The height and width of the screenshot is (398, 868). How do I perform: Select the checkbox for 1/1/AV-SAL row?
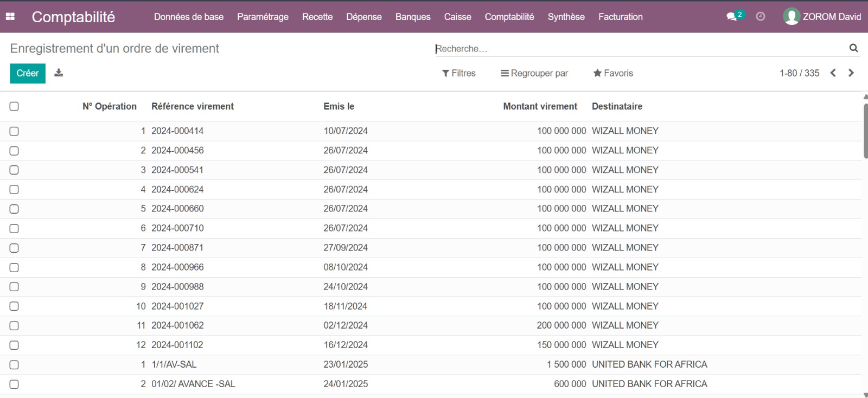point(14,365)
